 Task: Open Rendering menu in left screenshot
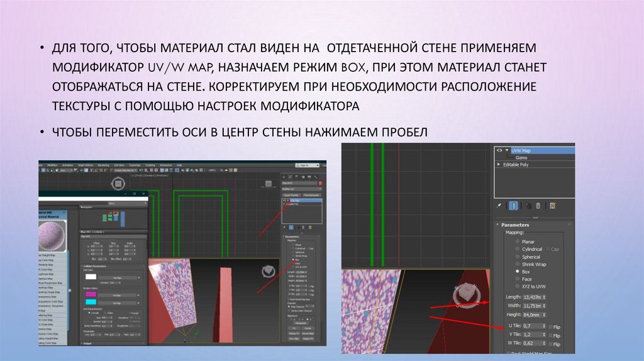(x=104, y=165)
